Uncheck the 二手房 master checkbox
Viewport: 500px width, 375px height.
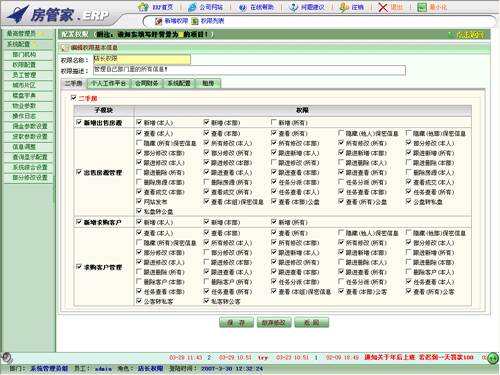click(x=74, y=98)
